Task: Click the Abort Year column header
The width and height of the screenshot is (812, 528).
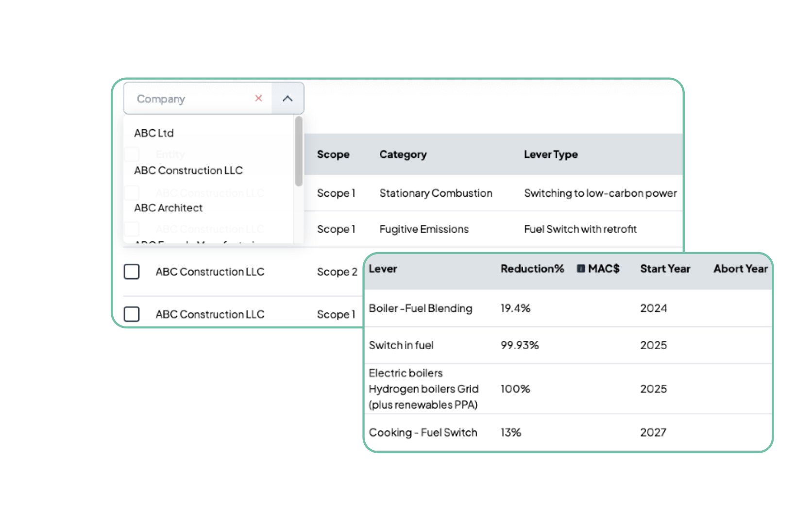Action: [x=740, y=269]
